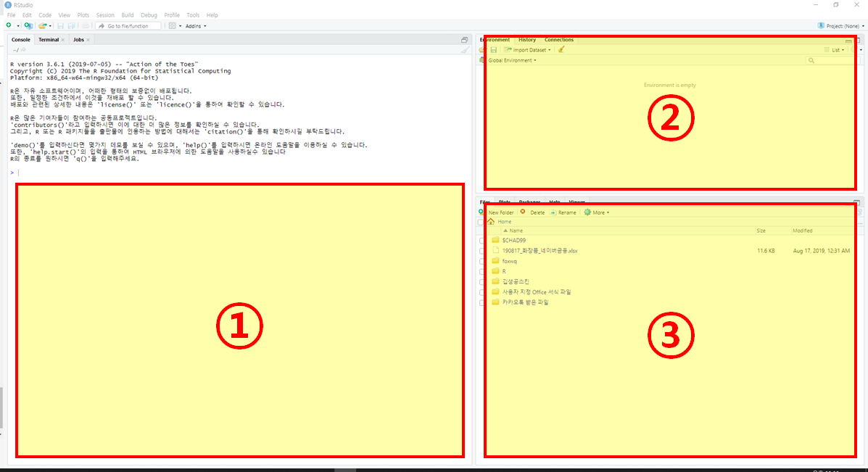Click the Delete file button
Viewport: 868px width, 472px height.
532,212
